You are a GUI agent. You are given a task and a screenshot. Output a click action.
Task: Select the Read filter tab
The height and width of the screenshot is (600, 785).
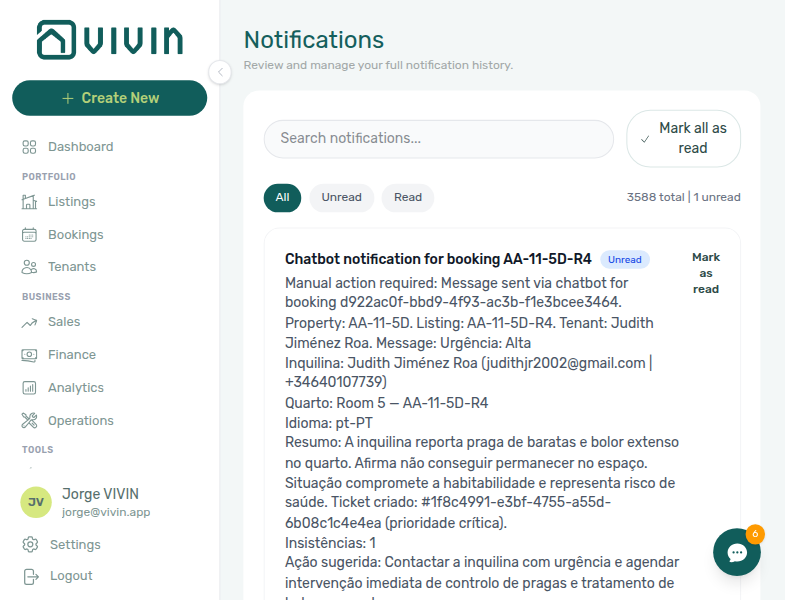click(408, 198)
